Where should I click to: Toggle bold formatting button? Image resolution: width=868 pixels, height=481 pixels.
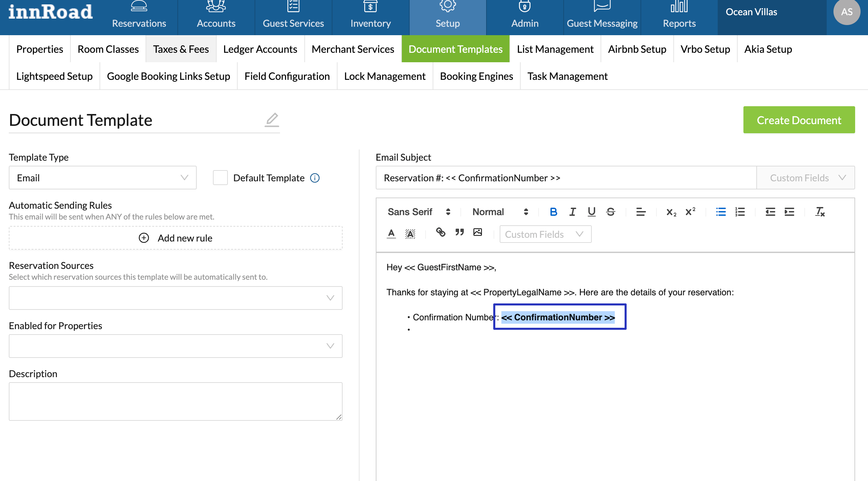click(x=554, y=212)
